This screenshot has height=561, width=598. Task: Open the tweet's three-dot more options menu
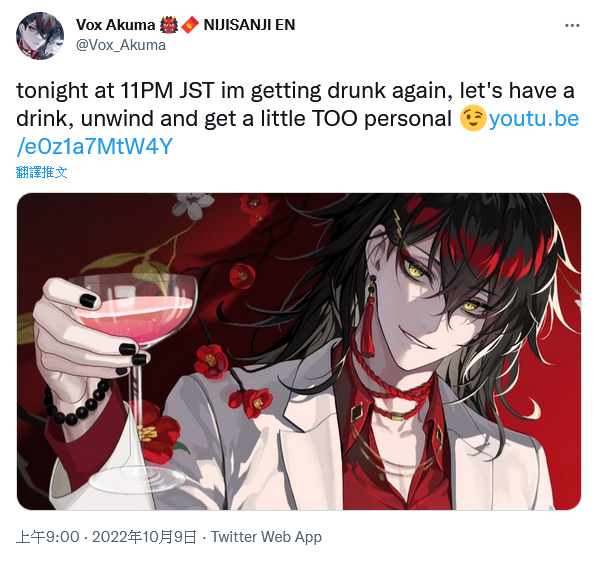(x=572, y=26)
